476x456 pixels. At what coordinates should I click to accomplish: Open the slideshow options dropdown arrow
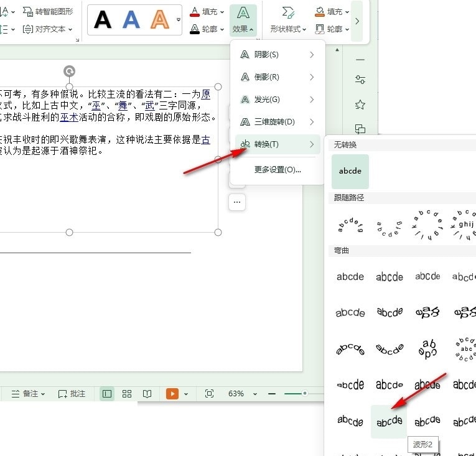tap(186, 394)
